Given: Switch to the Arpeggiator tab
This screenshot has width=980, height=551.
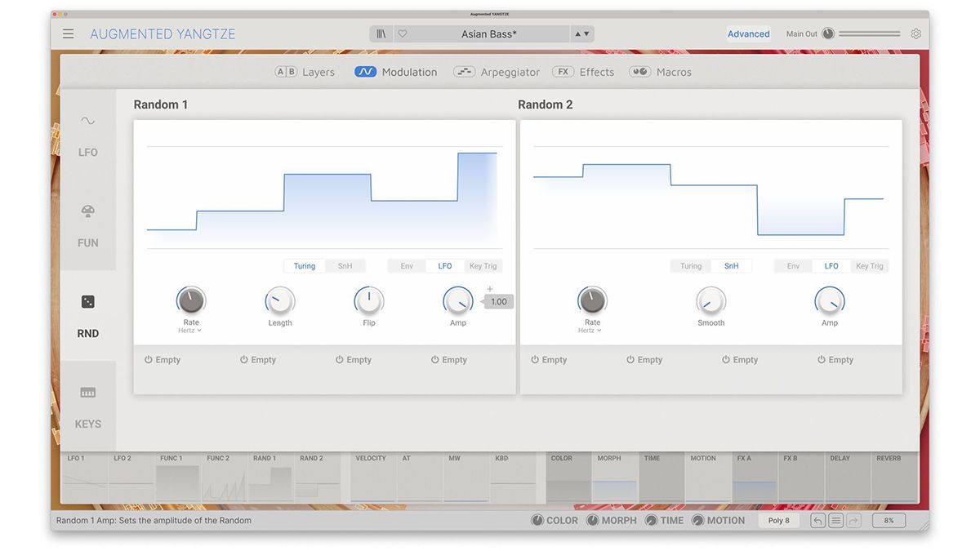Looking at the screenshot, I should coord(497,72).
